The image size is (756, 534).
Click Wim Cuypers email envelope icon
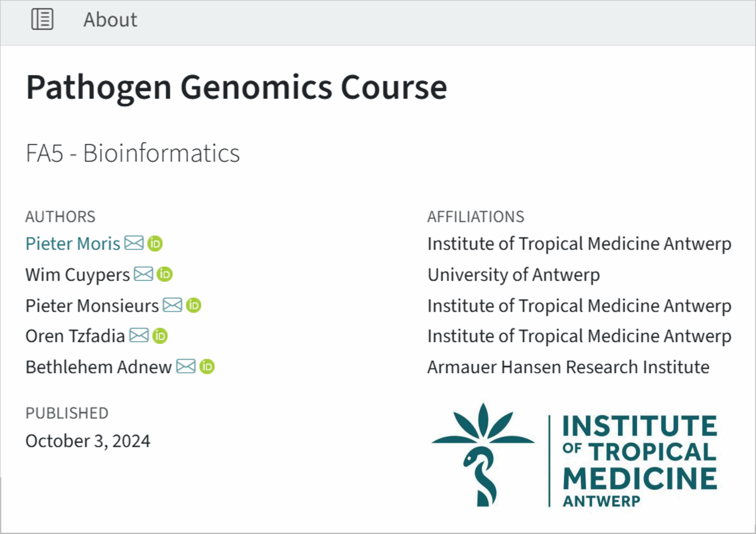(x=144, y=274)
